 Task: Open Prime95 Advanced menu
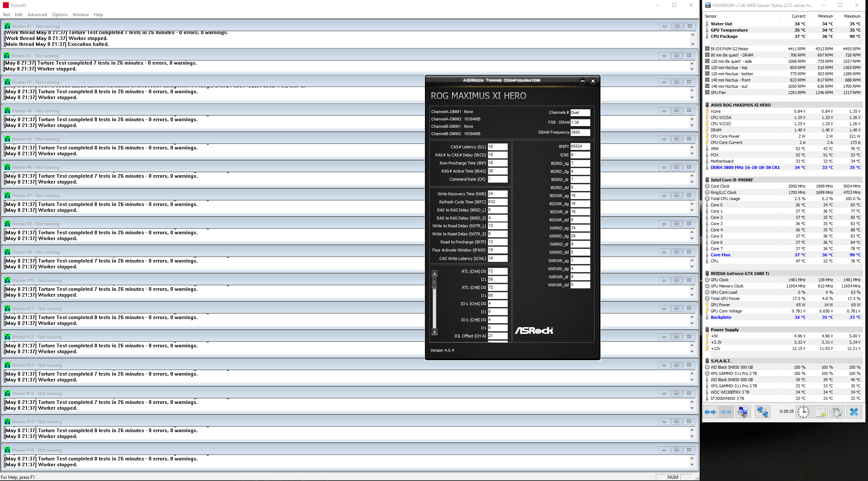(x=37, y=15)
